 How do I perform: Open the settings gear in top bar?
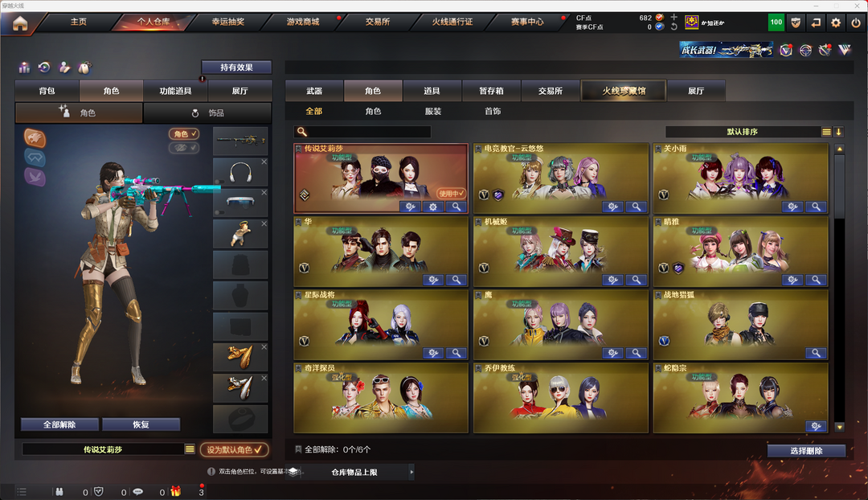click(x=835, y=23)
